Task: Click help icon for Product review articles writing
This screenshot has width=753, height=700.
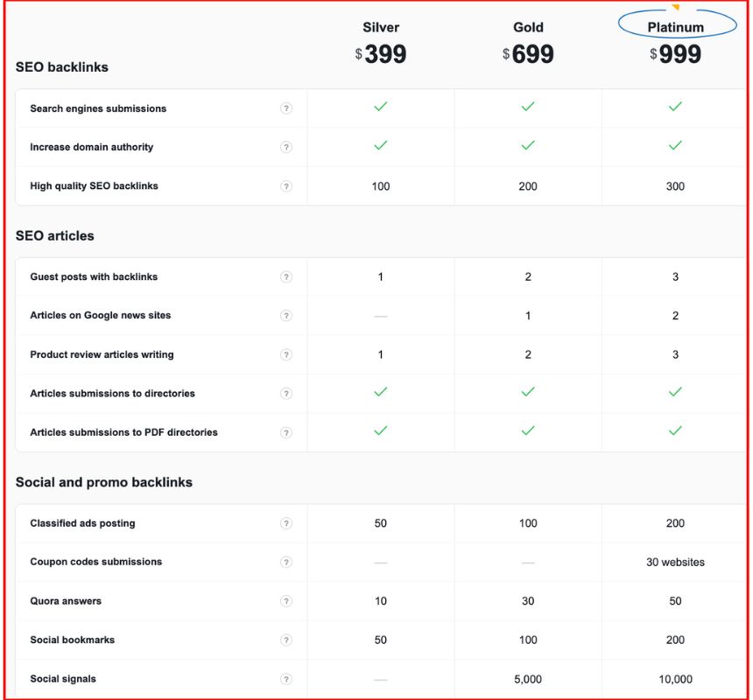Action: [285, 355]
